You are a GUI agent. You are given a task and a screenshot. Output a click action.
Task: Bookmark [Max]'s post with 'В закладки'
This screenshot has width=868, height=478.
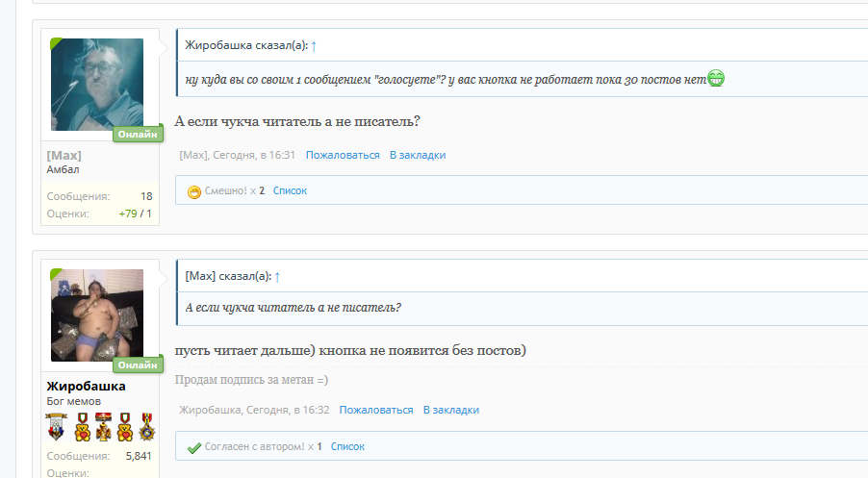pyautogui.click(x=418, y=155)
